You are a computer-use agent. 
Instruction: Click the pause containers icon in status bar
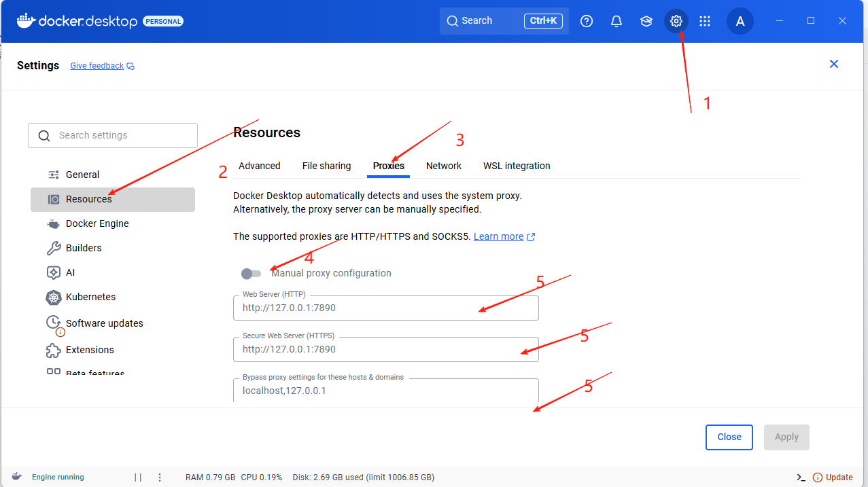point(138,477)
